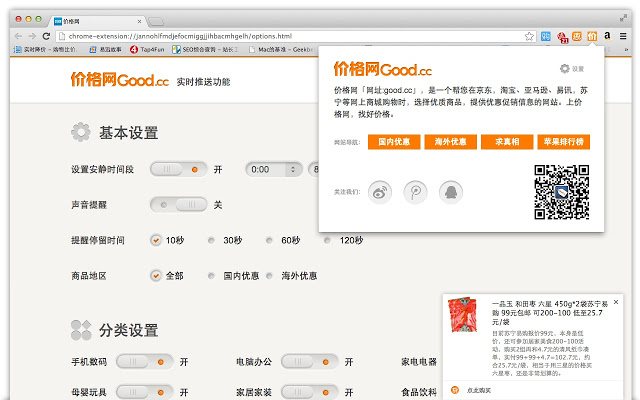Switch to the 价格网 browser tab
This screenshot has width=640, height=400.
97,21
